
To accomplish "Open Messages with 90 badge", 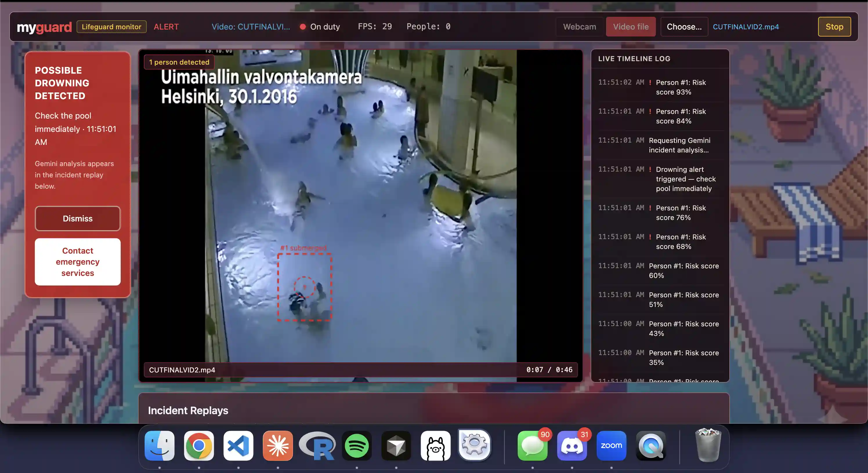I will pos(532,445).
